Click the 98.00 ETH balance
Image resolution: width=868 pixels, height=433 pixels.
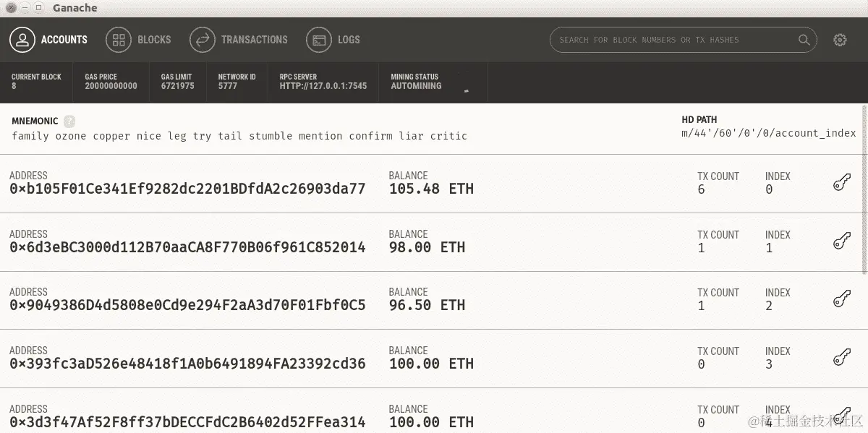(x=427, y=247)
